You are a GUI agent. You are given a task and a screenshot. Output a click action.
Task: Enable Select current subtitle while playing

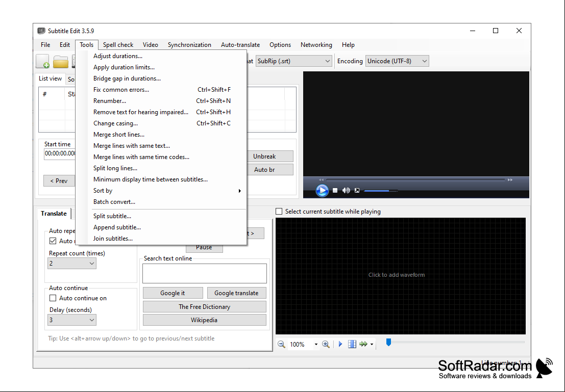pyautogui.click(x=279, y=212)
